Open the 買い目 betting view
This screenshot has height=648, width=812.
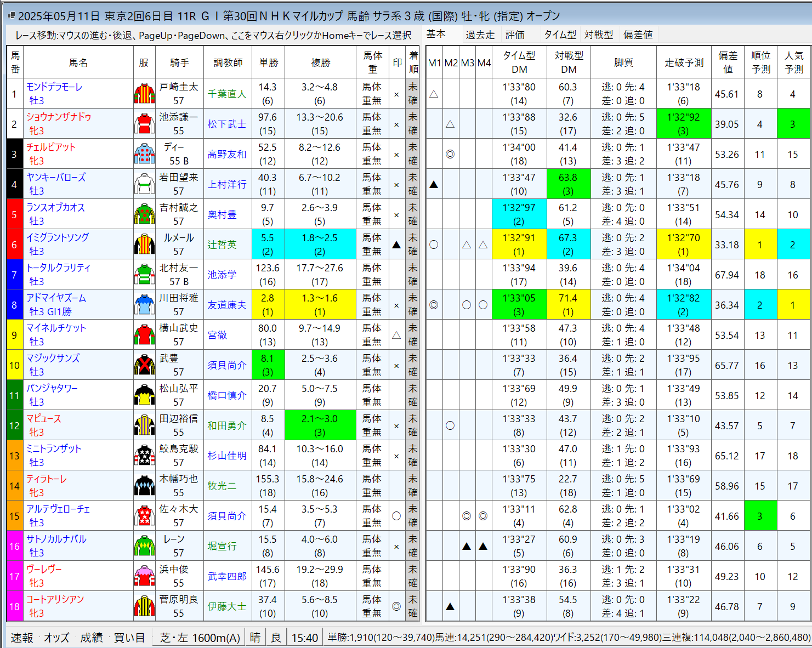pyautogui.click(x=129, y=638)
